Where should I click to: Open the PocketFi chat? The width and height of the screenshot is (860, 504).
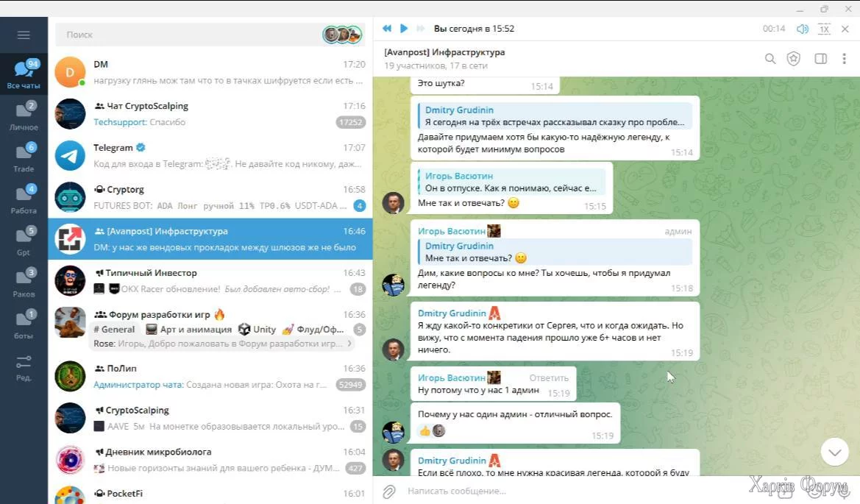coord(210,494)
